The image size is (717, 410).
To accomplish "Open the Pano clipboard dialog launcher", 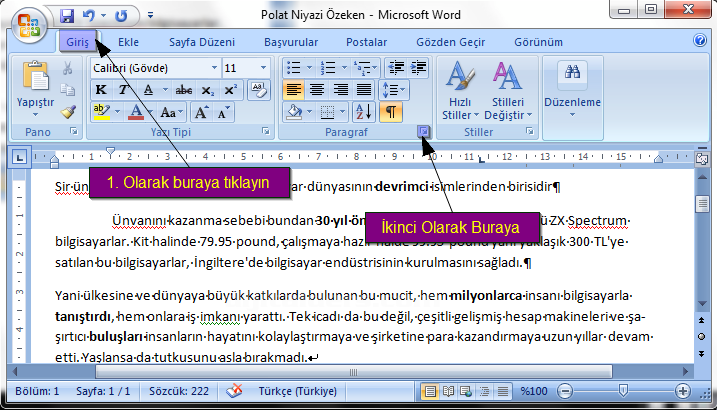I will click(x=74, y=132).
